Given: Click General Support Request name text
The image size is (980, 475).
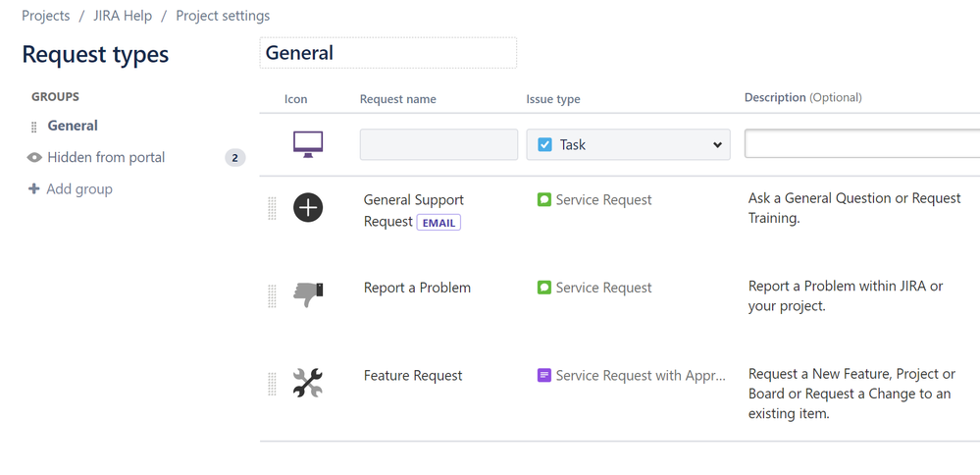Looking at the screenshot, I should click(x=414, y=211).
